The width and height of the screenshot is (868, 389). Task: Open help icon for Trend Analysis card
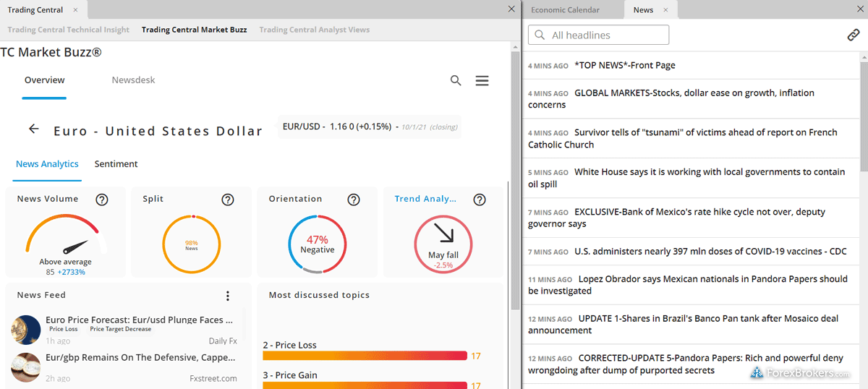click(480, 200)
